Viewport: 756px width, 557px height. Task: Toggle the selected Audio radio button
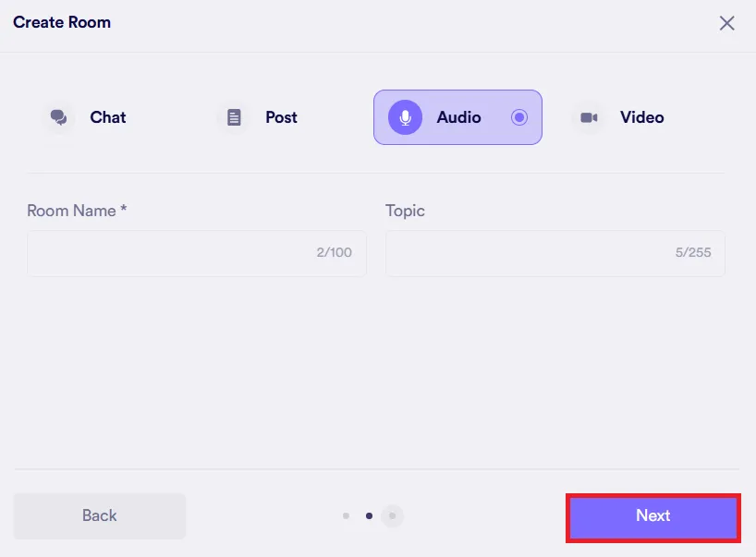(519, 117)
